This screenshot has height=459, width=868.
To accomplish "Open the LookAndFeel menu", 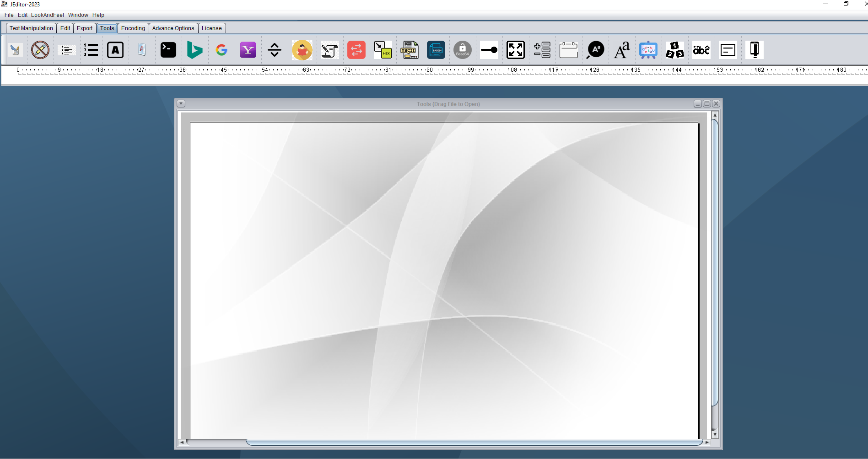I will click(47, 15).
